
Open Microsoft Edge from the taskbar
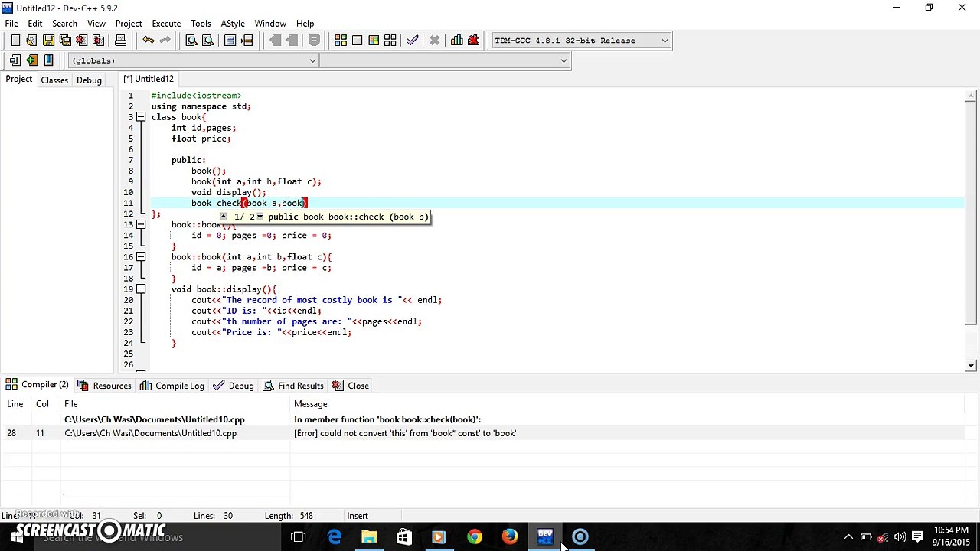335,536
